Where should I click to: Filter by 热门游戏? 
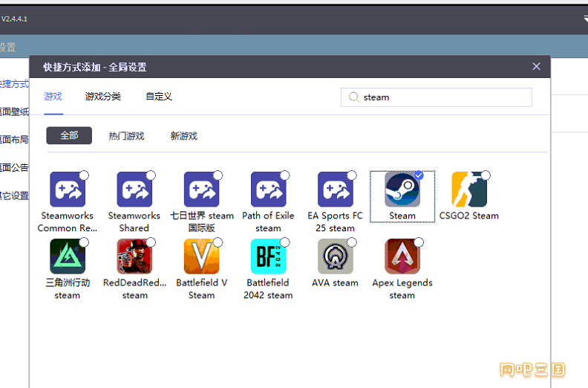tap(126, 136)
